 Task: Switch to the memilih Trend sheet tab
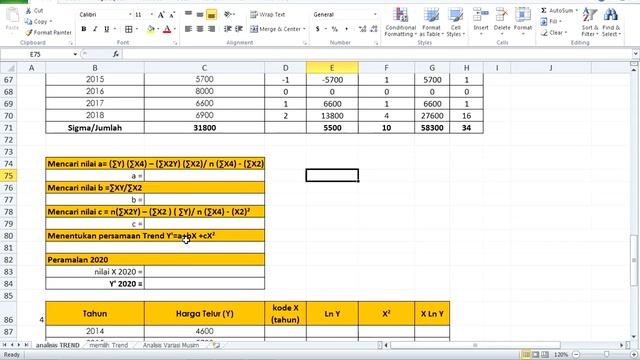pyautogui.click(x=109, y=345)
